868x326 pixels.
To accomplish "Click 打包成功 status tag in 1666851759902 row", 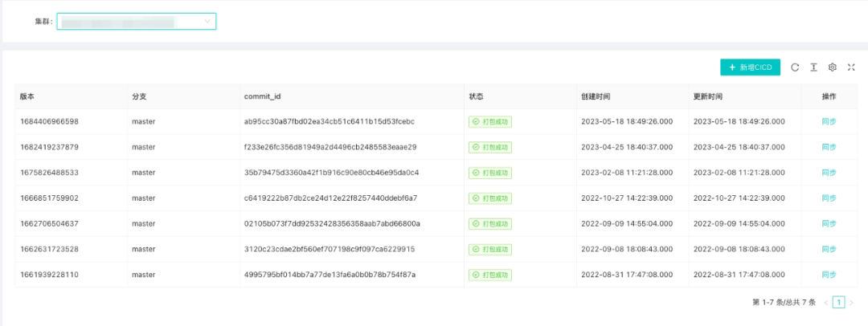I will (x=490, y=198).
